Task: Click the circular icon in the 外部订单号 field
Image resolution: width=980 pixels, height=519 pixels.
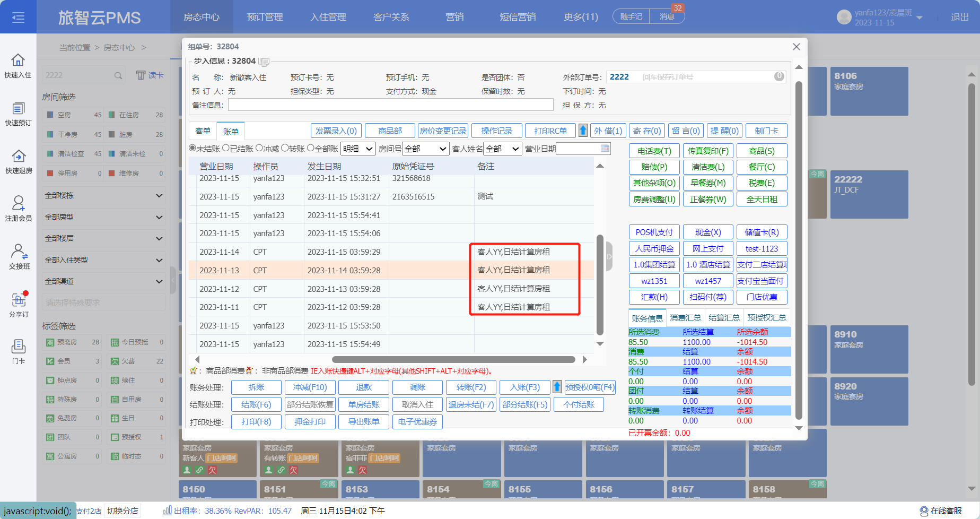Action: click(x=779, y=76)
